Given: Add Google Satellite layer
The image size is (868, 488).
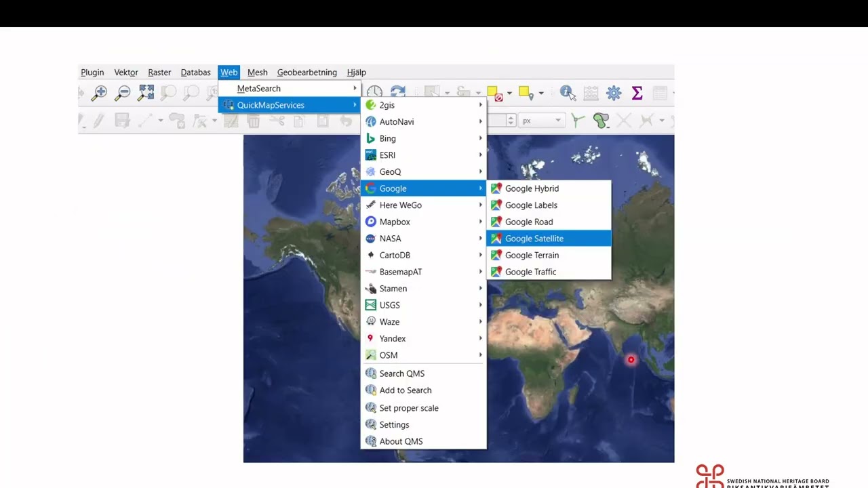Looking at the screenshot, I should tap(549, 239).
